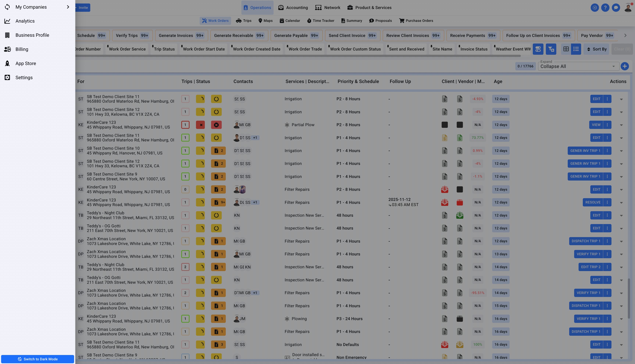Open the App Store rocket icon

pos(7,64)
